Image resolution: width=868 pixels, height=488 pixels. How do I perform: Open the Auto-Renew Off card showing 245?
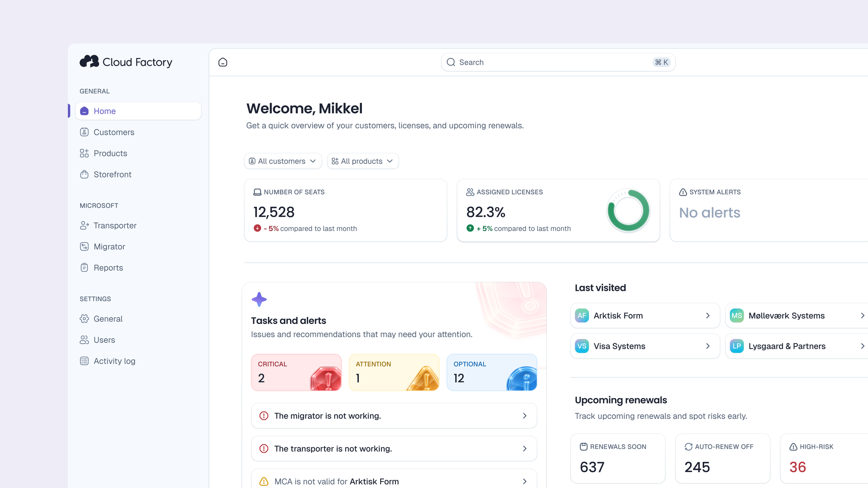723,458
